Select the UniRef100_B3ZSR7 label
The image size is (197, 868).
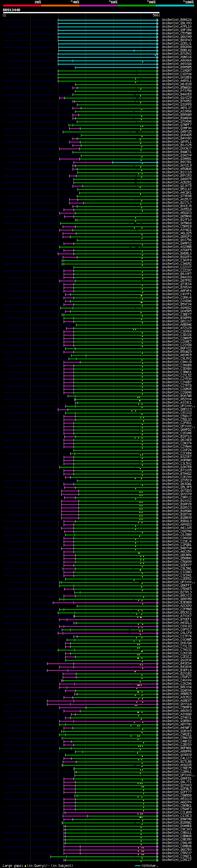tap(176, 457)
